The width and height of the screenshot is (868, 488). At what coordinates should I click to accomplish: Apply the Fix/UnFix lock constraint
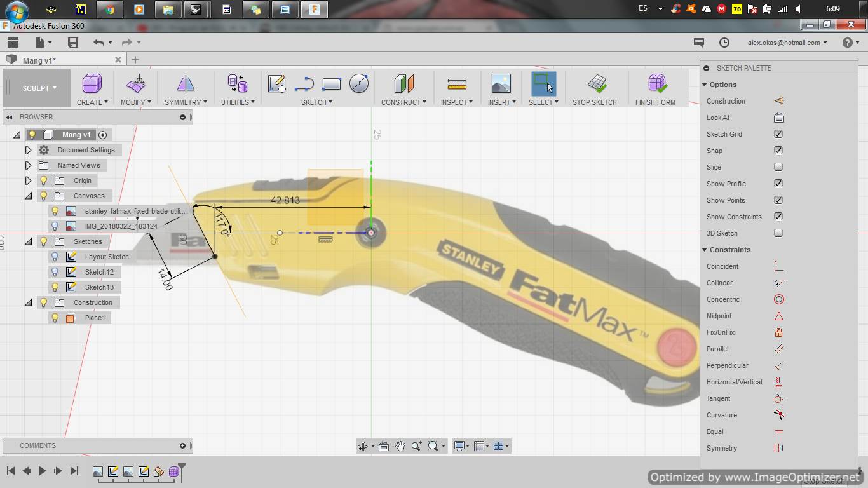(x=778, y=332)
